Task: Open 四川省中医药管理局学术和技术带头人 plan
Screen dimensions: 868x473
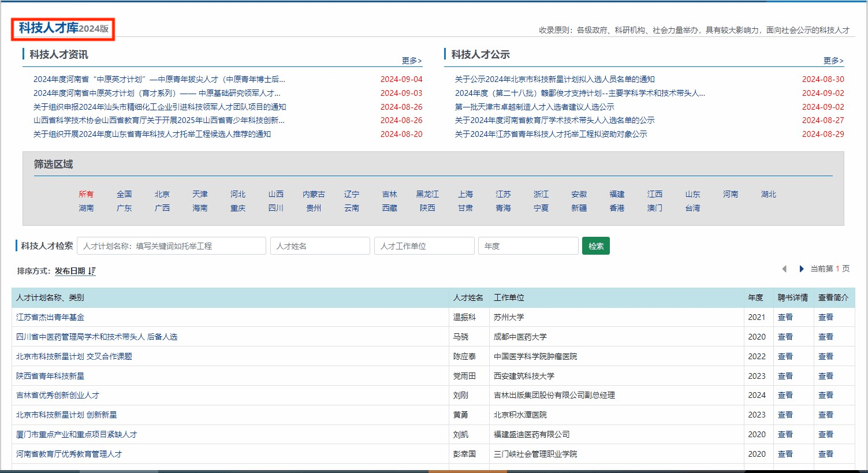Action: click(x=96, y=337)
